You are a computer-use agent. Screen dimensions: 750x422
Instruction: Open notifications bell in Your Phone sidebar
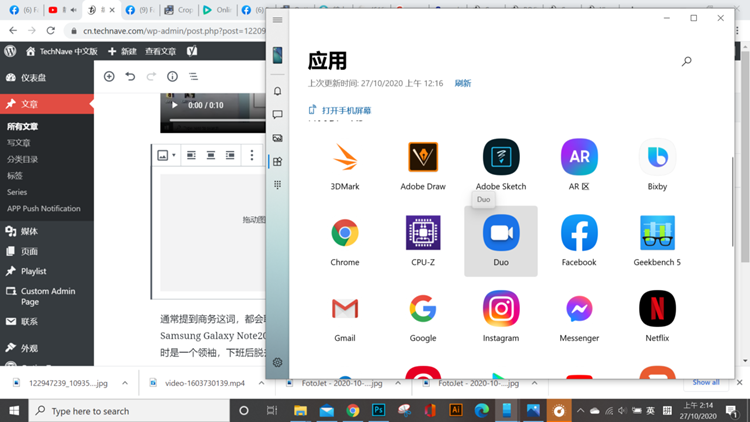coord(277,91)
